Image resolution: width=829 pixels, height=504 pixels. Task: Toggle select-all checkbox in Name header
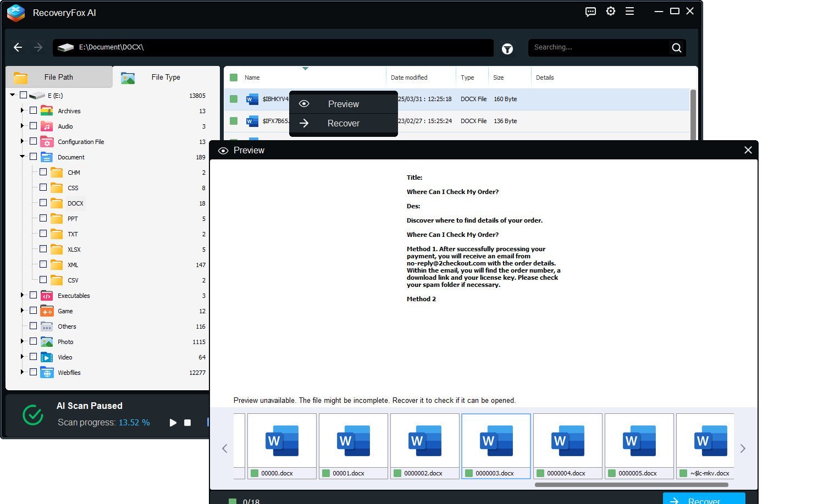pos(234,77)
